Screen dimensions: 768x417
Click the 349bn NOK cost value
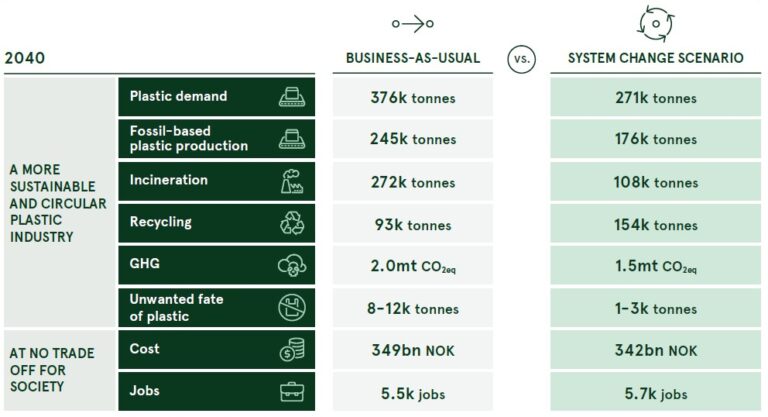[x=413, y=349]
